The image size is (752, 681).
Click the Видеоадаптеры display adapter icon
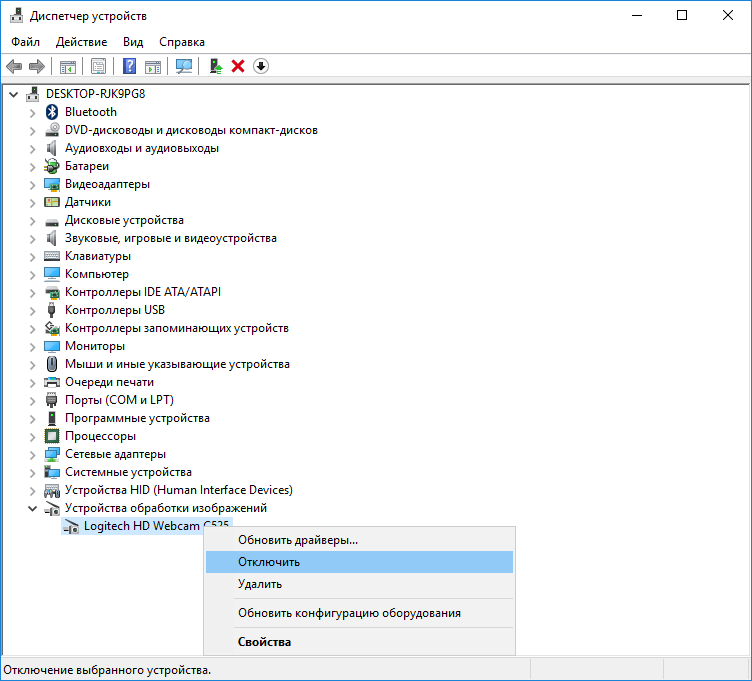pyautogui.click(x=52, y=184)
